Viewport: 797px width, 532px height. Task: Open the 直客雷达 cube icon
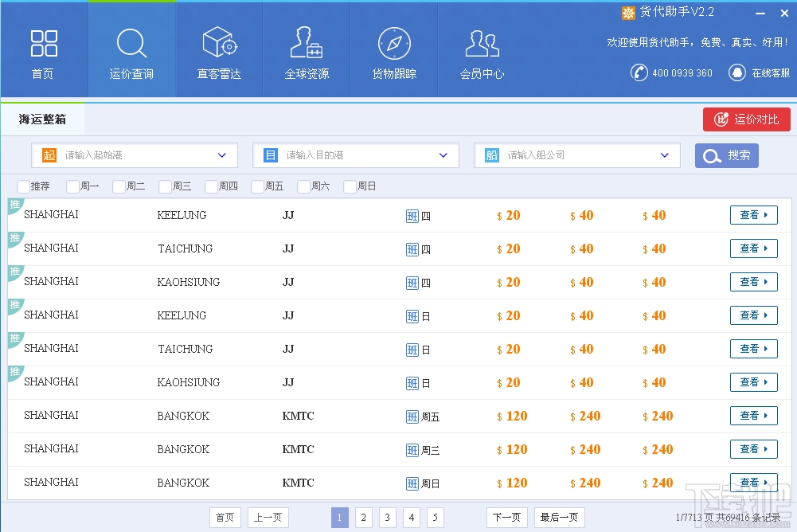coord(220,42)
